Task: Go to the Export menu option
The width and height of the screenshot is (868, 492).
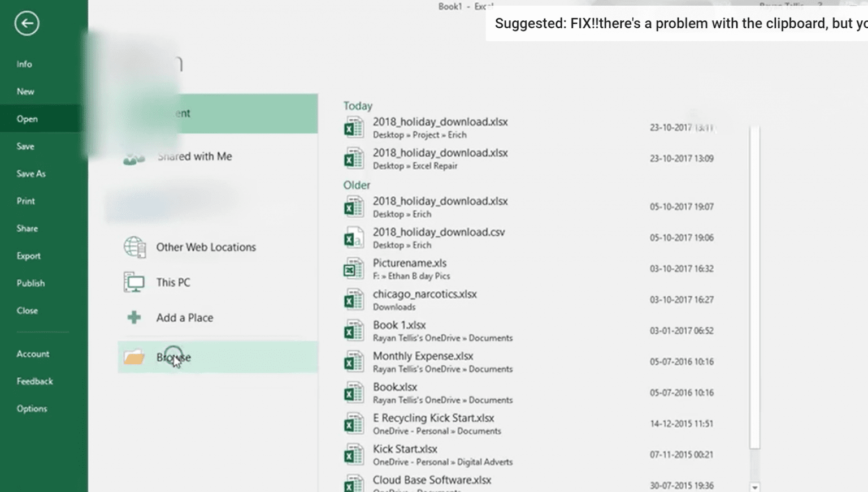Action: click(x=29, y=256)
